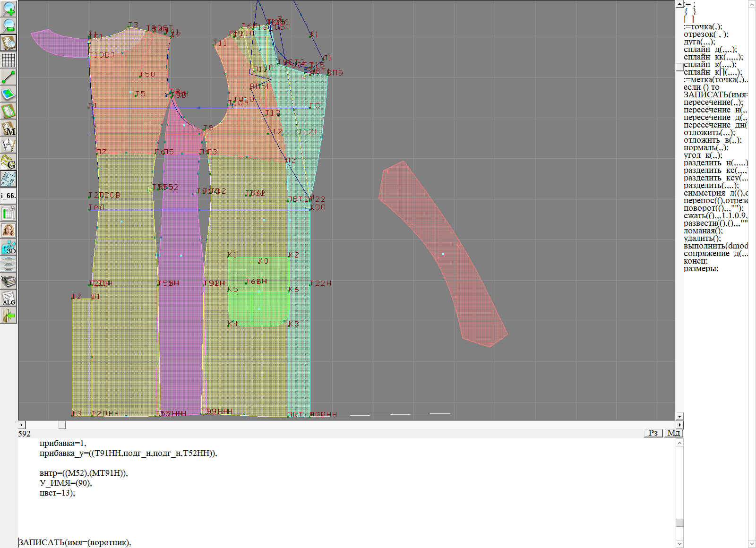Click the pattern pieces M icon

pos(9,128)
